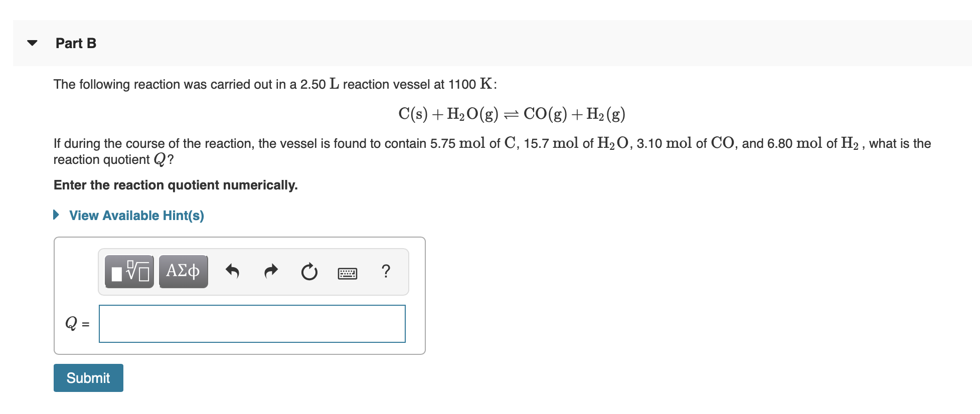The width and height of the screenshot is (980, 414).
Task: Click the sentence starting If during the course
Action: pyautogui.click(x=492, y=151)
